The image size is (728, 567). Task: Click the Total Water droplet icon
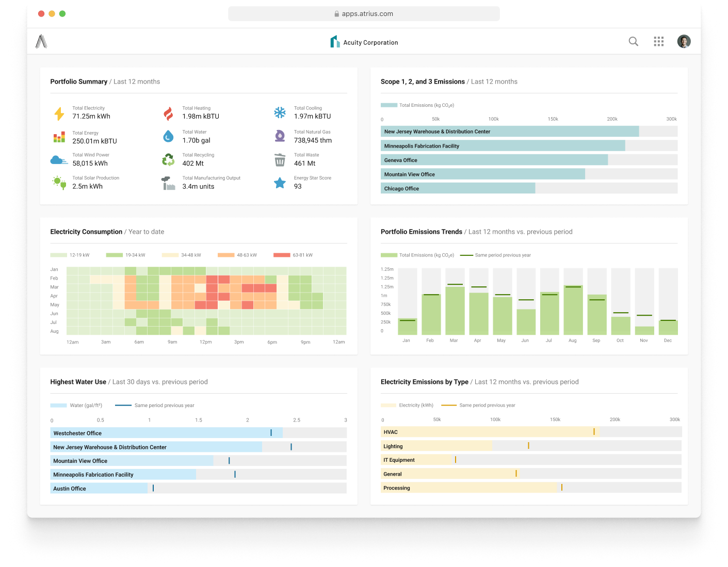(x=168, y=136)
